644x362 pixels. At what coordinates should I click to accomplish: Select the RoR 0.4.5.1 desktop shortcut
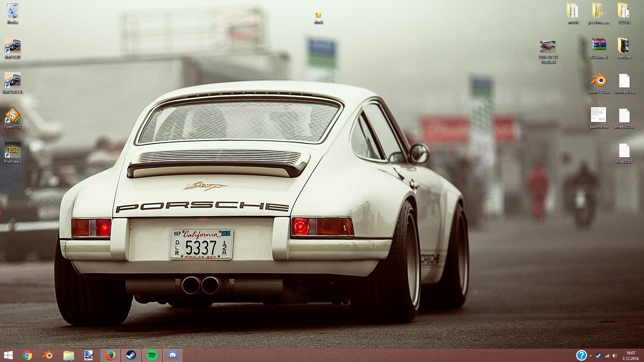[12, 83]
